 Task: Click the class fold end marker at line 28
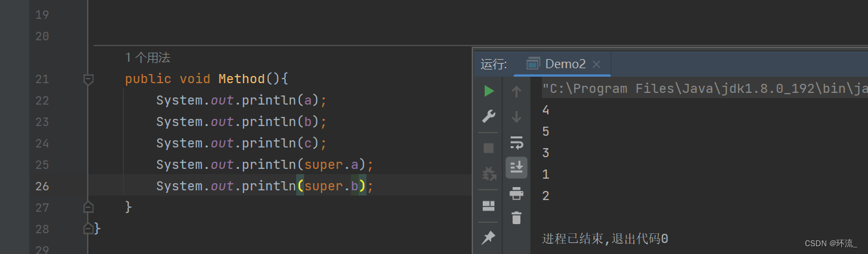tap(88, 229)
